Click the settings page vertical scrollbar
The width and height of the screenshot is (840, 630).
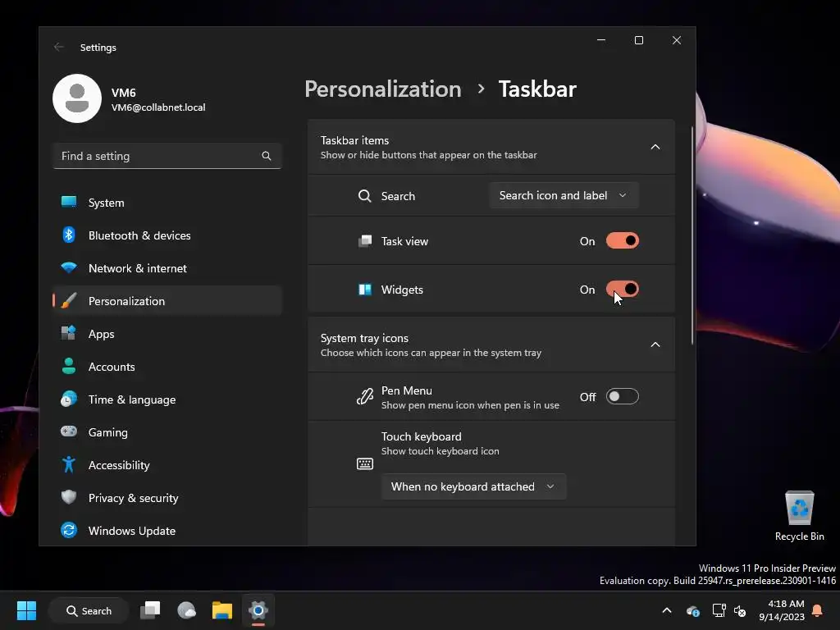coord(692,235)
